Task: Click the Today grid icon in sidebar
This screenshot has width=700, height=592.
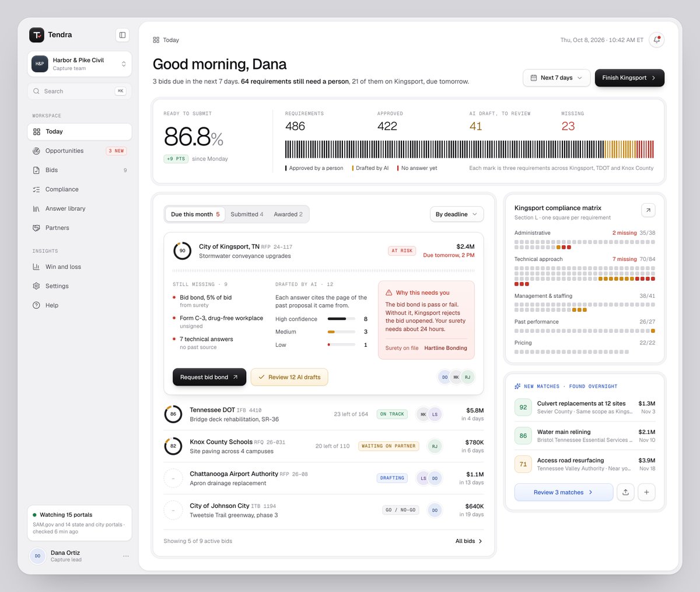Action: click(x=37, y=132)
